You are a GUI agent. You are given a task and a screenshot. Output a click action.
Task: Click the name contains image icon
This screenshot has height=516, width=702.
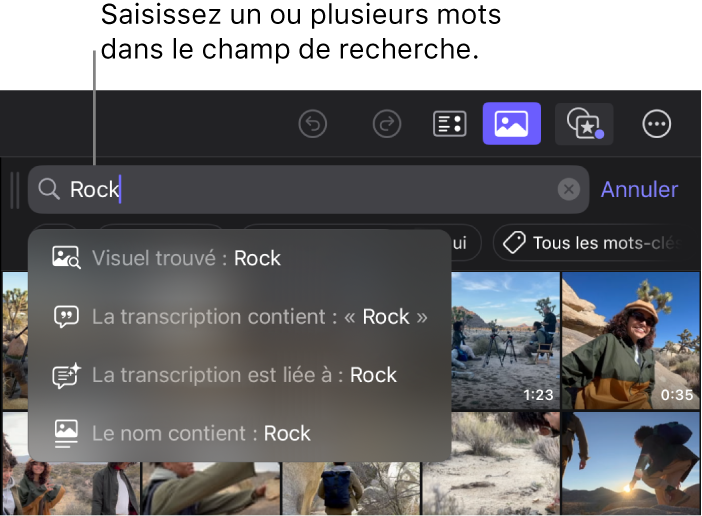66,433
